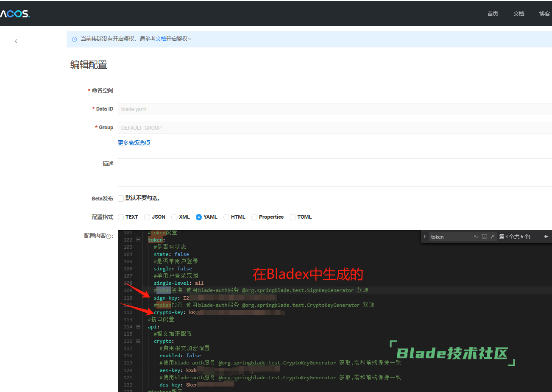This screenshot has width=552, height=392.
Task: Collapse the crypto block at line 116
Action: click(138, 341)
